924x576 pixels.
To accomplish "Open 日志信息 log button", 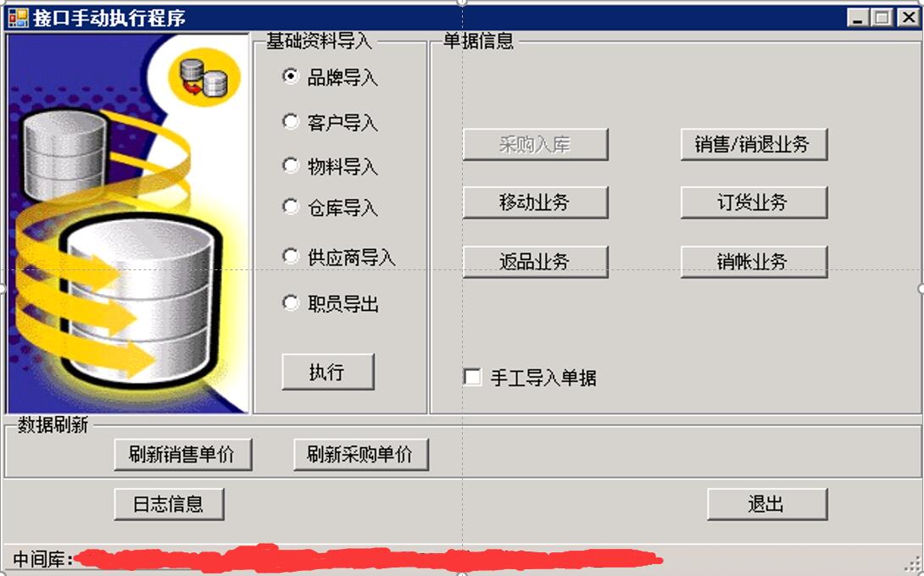I will tap(170, 503).
